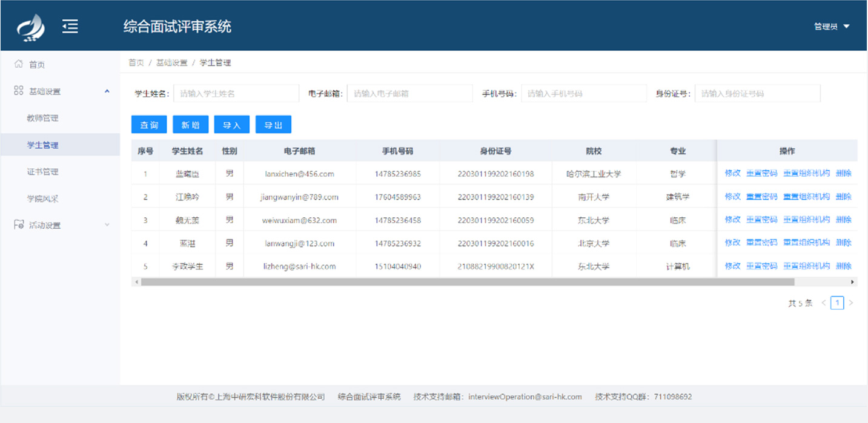Screen dimensions: 868x423
Task: Click 修改 for 江晚吟 row
Action: pyautogui.click(x=732, y=196)
